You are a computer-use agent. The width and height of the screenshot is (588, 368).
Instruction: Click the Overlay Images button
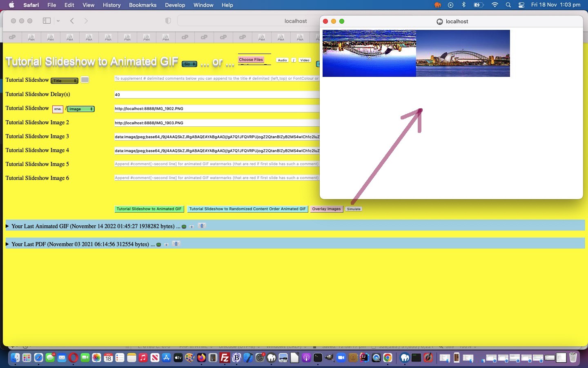click(326, 209)
